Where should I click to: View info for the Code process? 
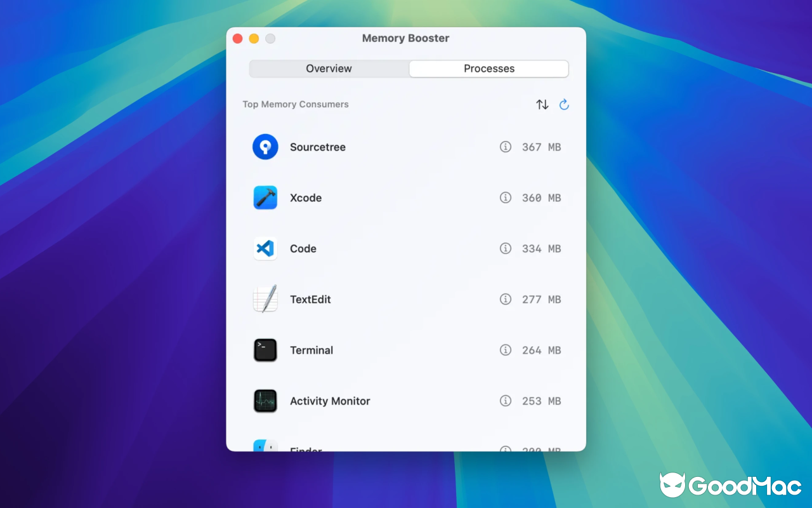point(506,248)
